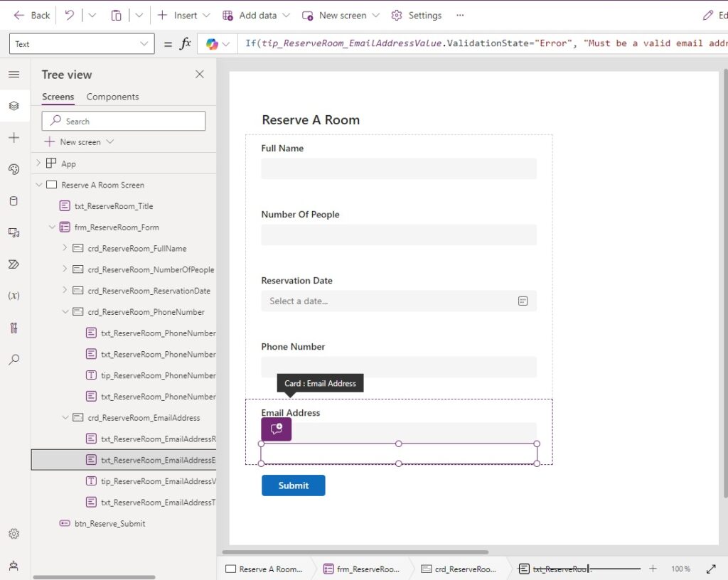Open the Variables pane
The width and height of the screenshot is (728, 580).
click(x=14, y=295)
